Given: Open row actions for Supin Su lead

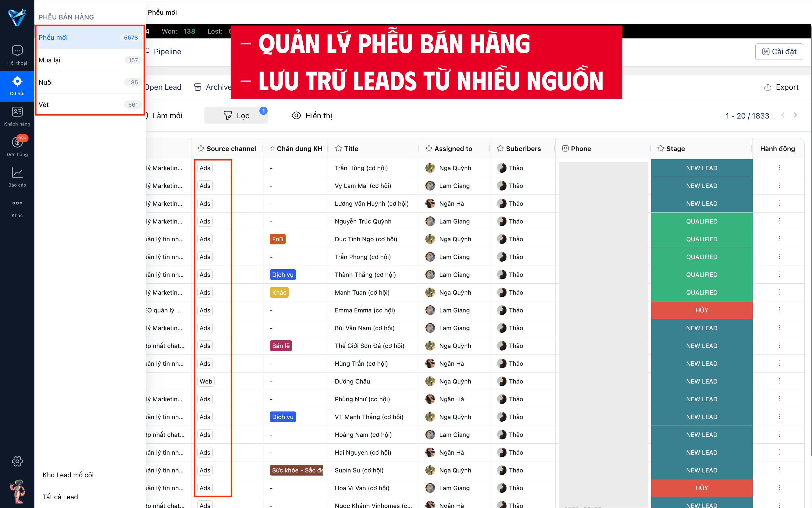Looking at the screenshot, I should tap(779, 470).
